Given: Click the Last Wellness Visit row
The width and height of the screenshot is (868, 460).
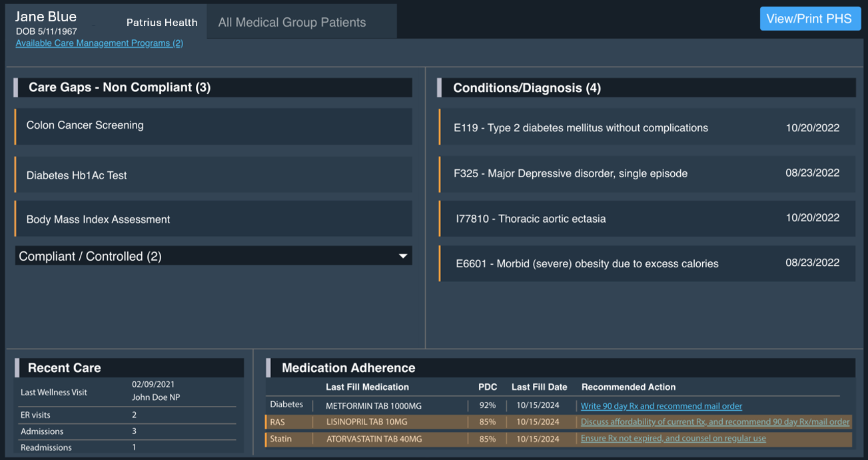Looking at the screenshot, I should (127, 391).
